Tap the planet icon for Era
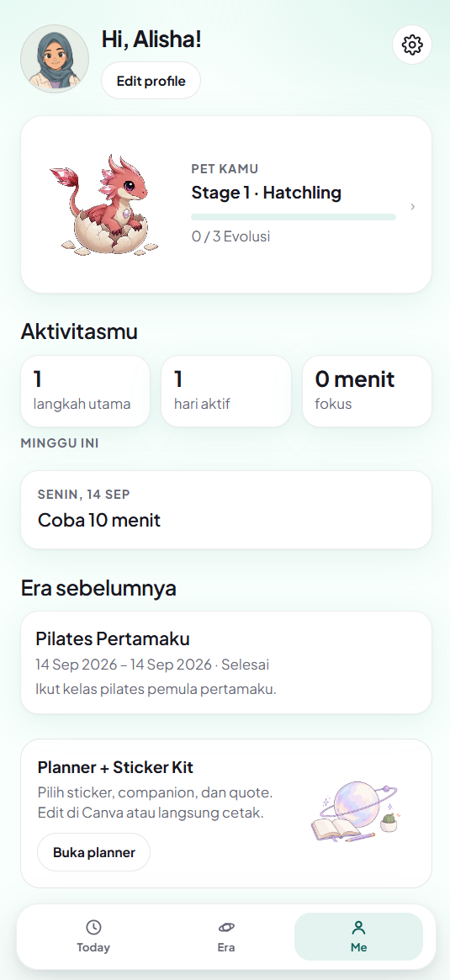The width and height of the screenshot is (450, 980). (x=226, y=928)
